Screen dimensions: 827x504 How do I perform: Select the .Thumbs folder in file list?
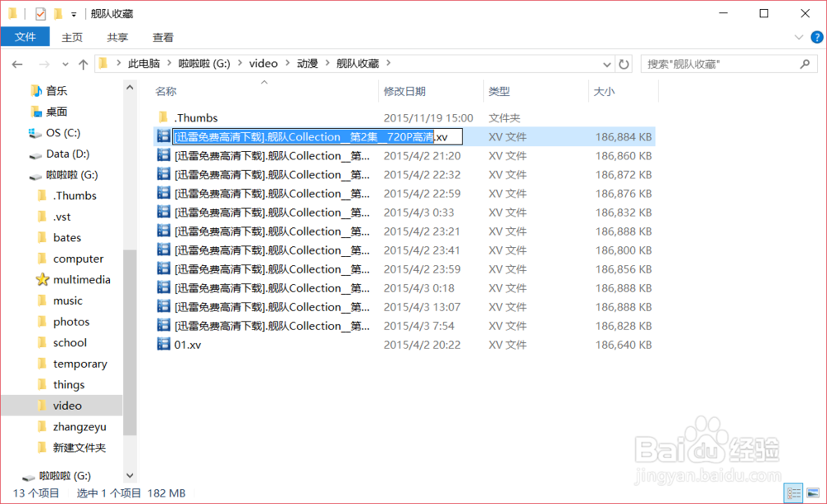coord(196,117)
